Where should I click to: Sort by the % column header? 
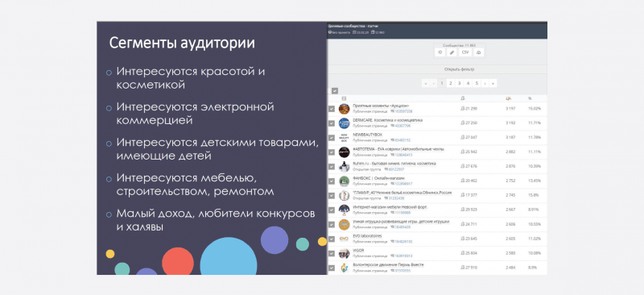(530, 99)
